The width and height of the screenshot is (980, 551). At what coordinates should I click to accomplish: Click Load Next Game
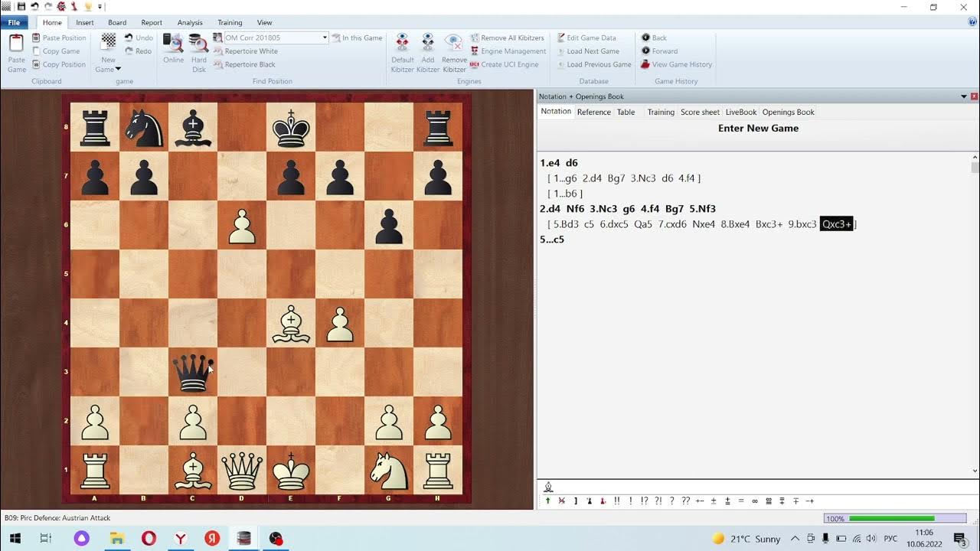click(x=587, y=51)
